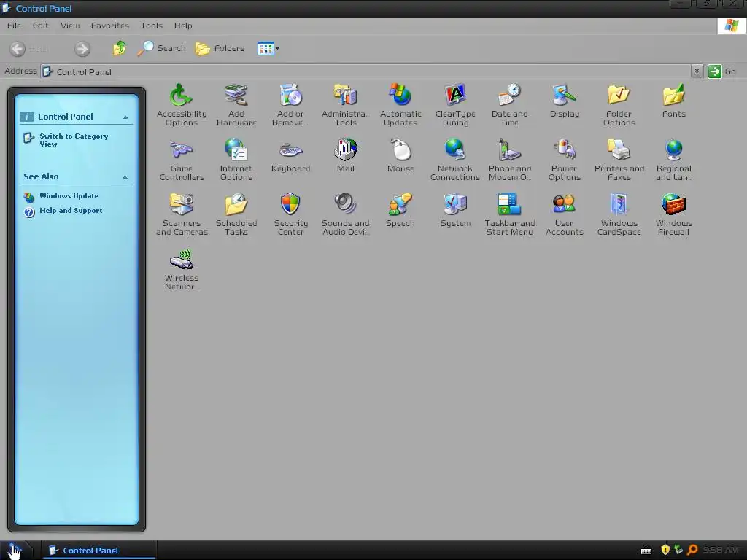Open Add Hardware wizard
The width and height of the screenshot is (747, 560).
click(x=236, y=105)
